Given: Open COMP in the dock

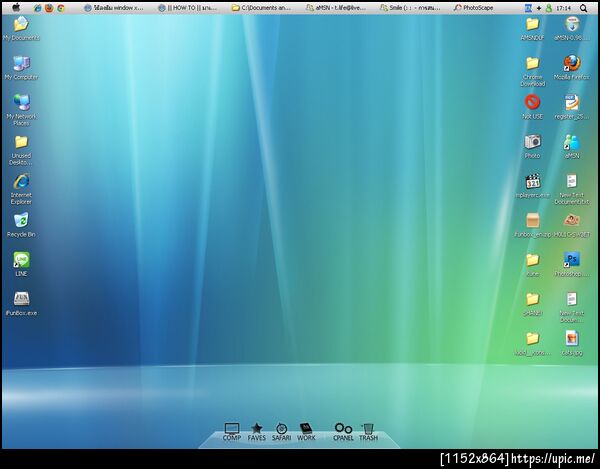Looking at the screenshot, I should (x=232, y=432).
